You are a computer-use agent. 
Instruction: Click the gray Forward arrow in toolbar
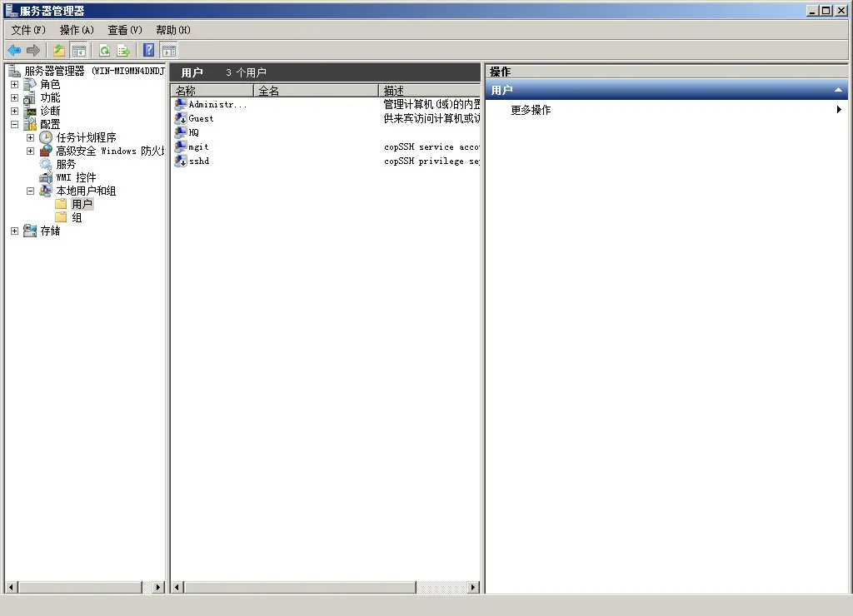(33, 51)
